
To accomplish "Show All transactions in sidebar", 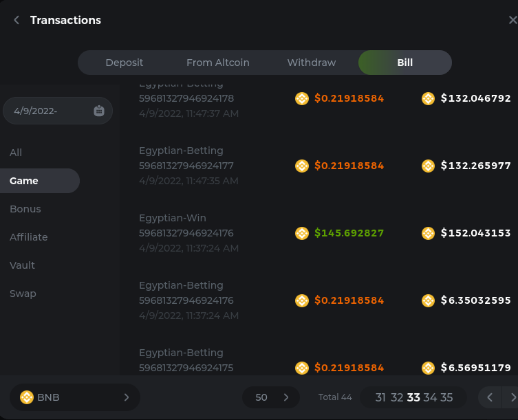I will tap(16, 153).
